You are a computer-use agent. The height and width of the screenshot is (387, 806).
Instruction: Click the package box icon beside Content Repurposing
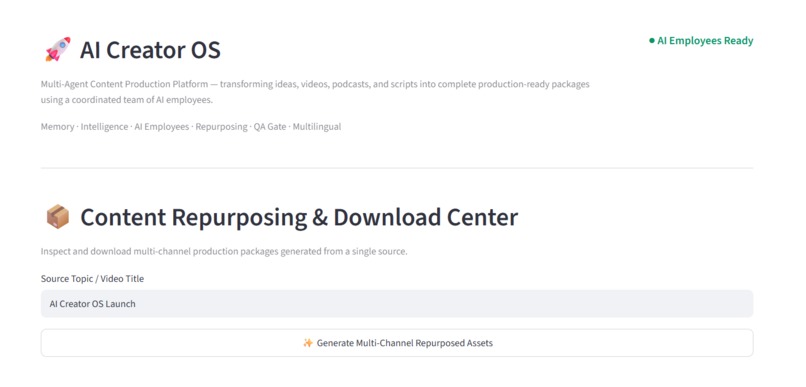(x=58, y=217)
